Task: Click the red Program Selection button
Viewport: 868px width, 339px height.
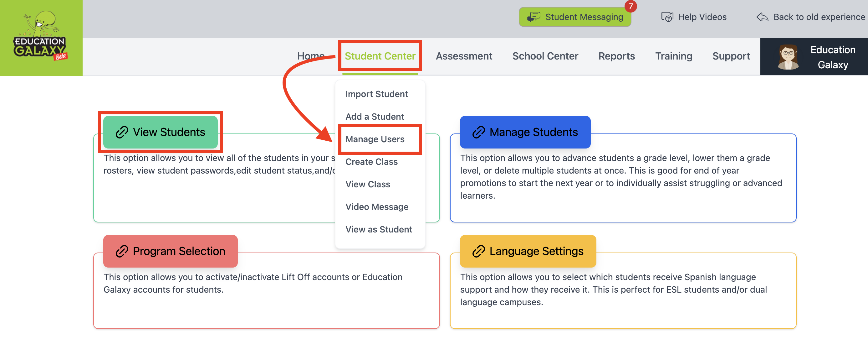Action: (x=170, y=251)
